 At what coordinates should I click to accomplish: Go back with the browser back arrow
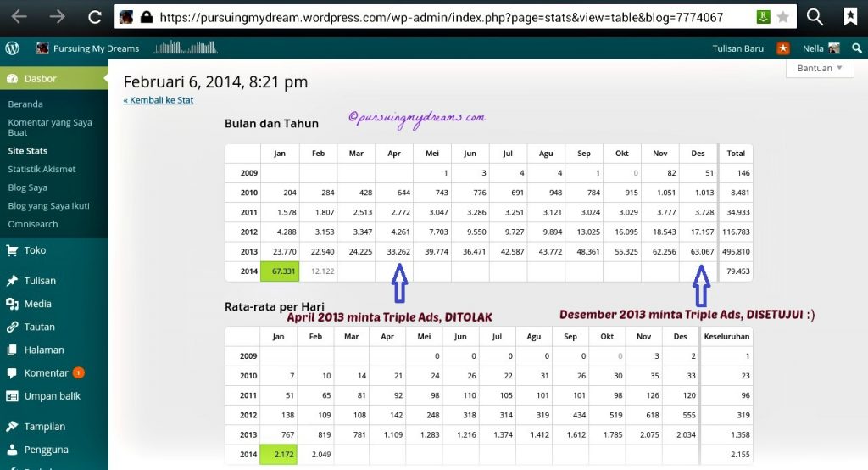coord(19,17)
